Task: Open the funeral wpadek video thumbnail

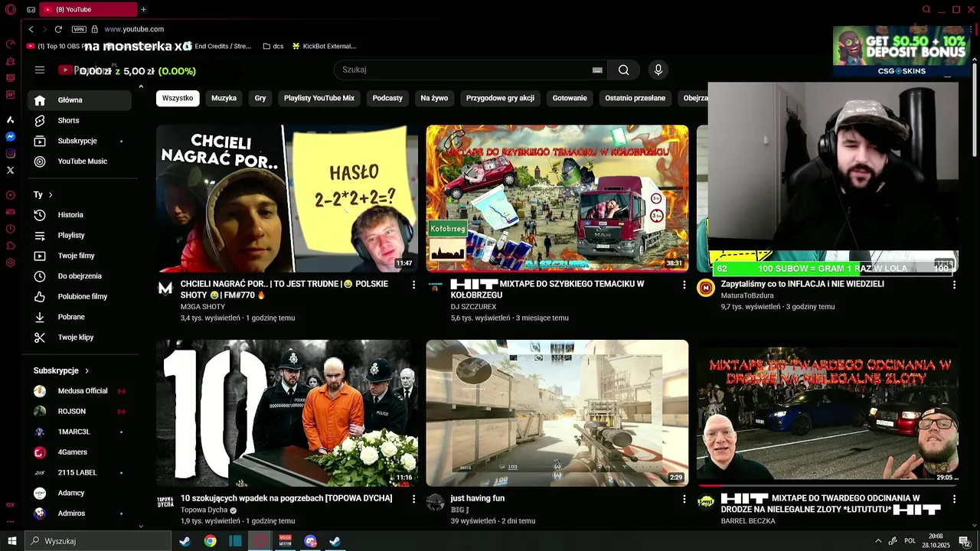Action: tap(287, 413)
